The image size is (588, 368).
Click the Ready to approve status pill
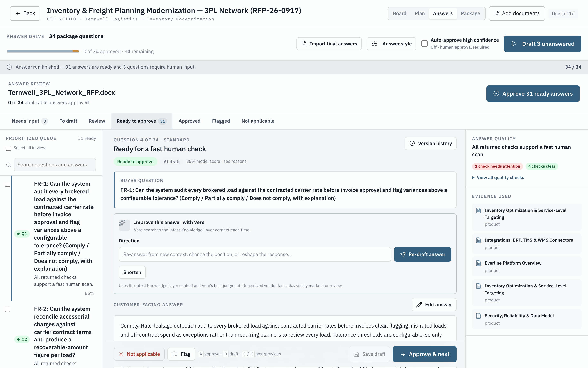[135, 162]
